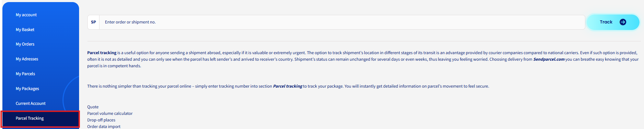Select Parcel Tracking sidebar item
This screenshot has width=644, height=129.
coord(40,119)
